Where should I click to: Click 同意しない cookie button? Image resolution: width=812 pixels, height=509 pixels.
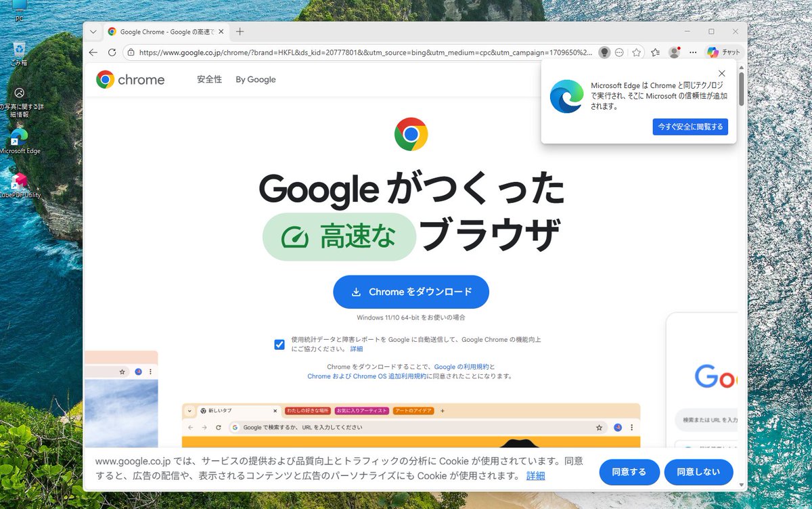[x=698, y=472]
